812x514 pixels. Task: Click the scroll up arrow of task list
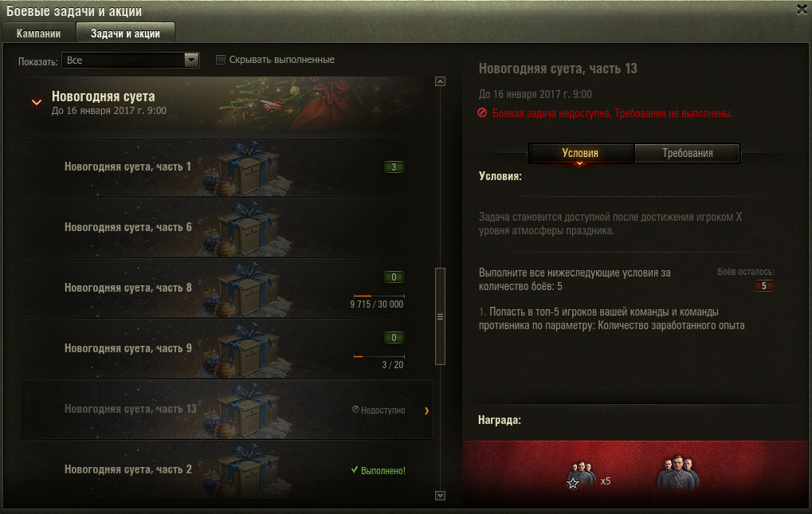[440, 81]
